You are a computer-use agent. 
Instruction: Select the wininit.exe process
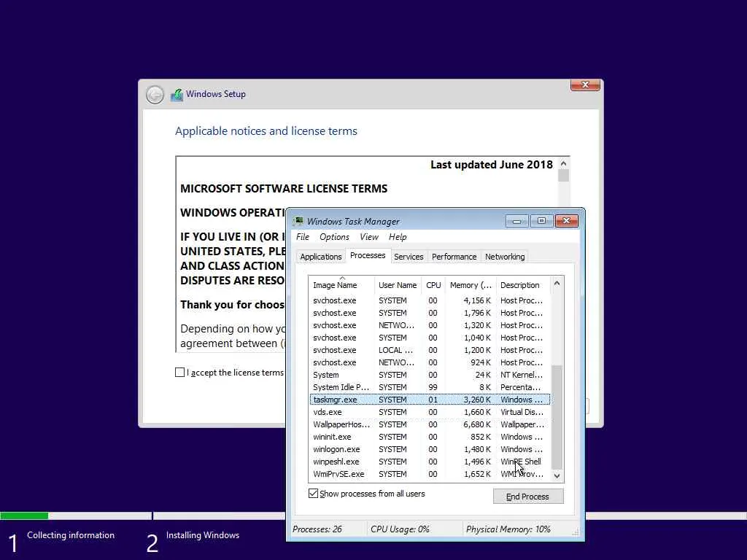(430, 437)
